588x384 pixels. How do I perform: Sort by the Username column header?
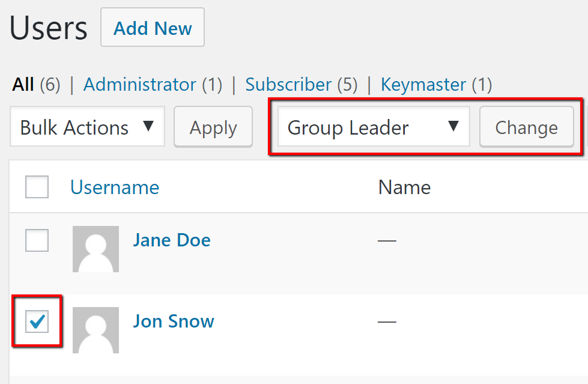coord(115,187)
